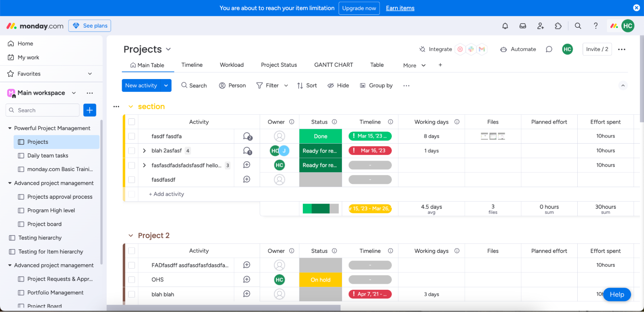Click the On hold status cell
The image size is (644, 312).
321,280
